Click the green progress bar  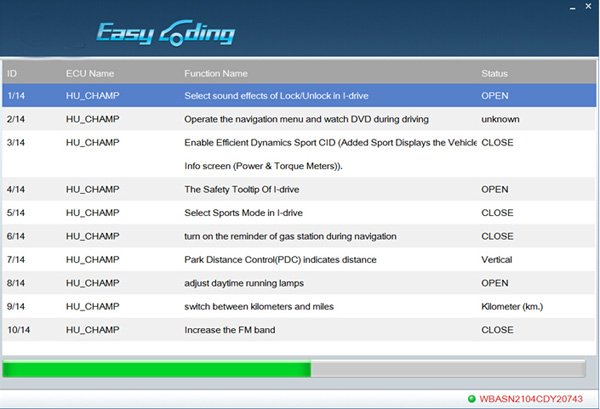click(x=157, y=369)
